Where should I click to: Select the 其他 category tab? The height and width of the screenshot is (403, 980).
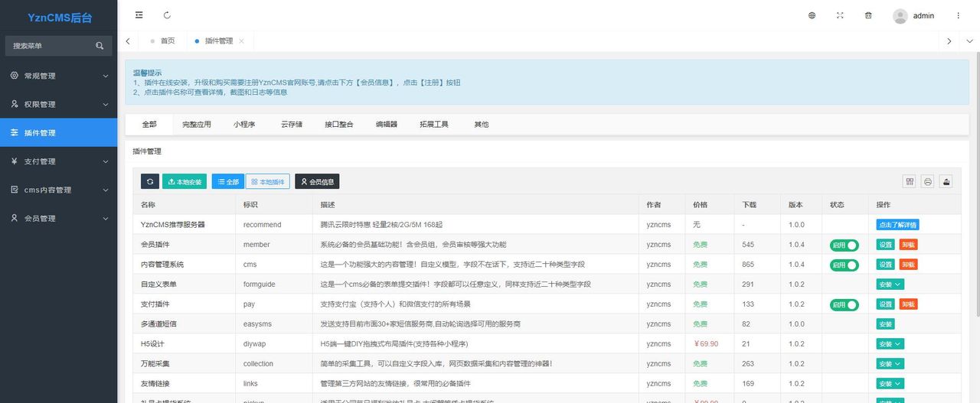click(x=482, y=124)
